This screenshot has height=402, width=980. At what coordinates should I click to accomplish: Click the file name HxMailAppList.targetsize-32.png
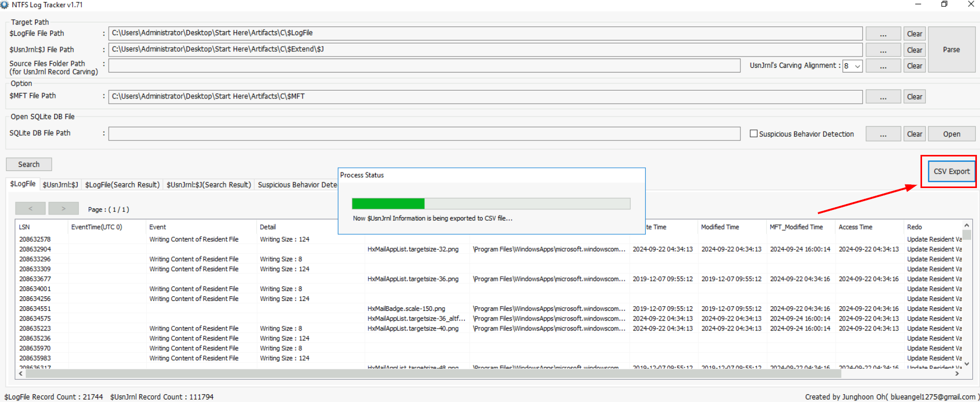413,249
